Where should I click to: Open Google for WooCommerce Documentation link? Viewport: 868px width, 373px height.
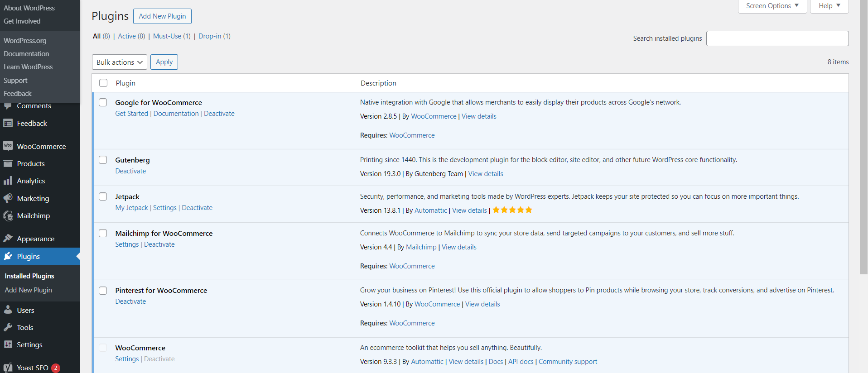[x=176, y=114]
